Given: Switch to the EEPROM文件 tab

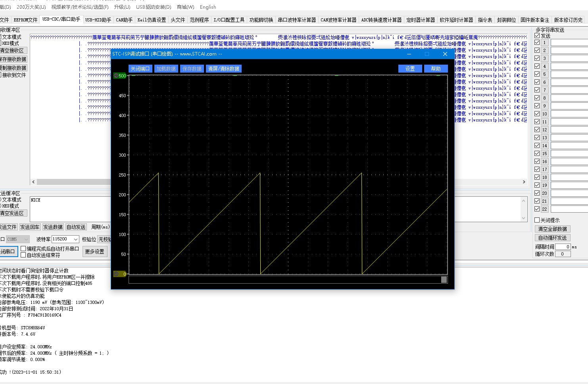Looking at the screenshot, I should (25, 19).
